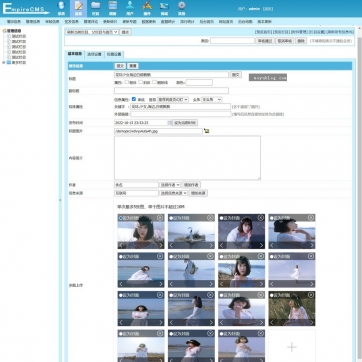Click the plus tile to add another image
362x362 pixels.
pos(292,347)
